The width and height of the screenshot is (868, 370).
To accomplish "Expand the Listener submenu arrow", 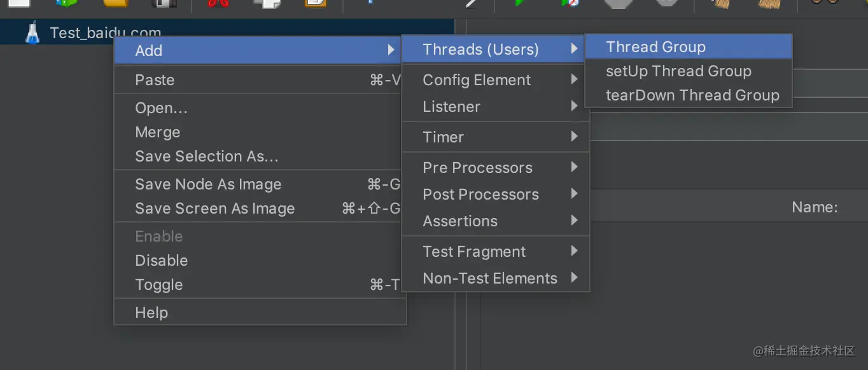I will (x=574, y=107).
